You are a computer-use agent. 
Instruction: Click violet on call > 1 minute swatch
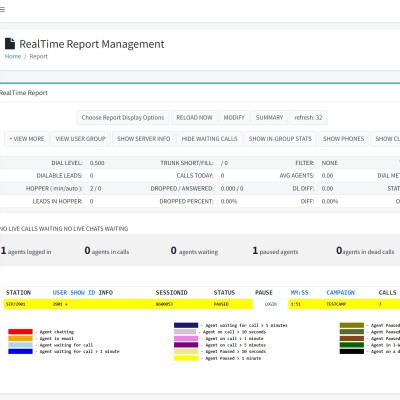point(186,338)
